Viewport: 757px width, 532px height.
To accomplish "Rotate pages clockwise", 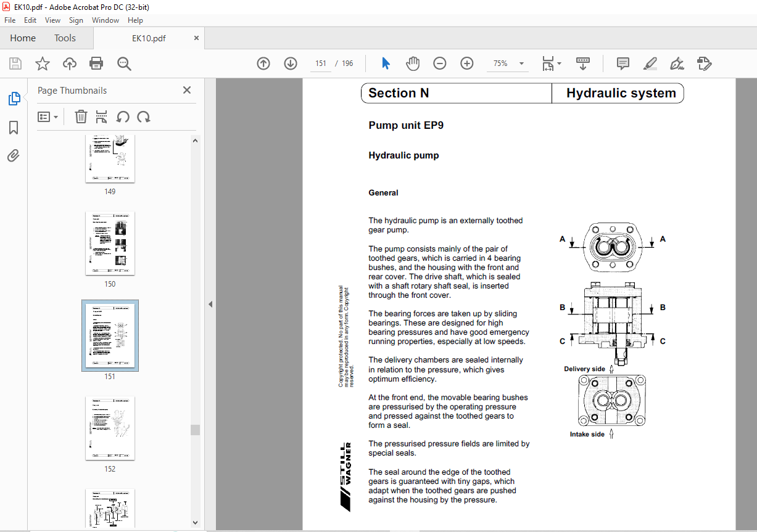I will (x=144, y=117).
